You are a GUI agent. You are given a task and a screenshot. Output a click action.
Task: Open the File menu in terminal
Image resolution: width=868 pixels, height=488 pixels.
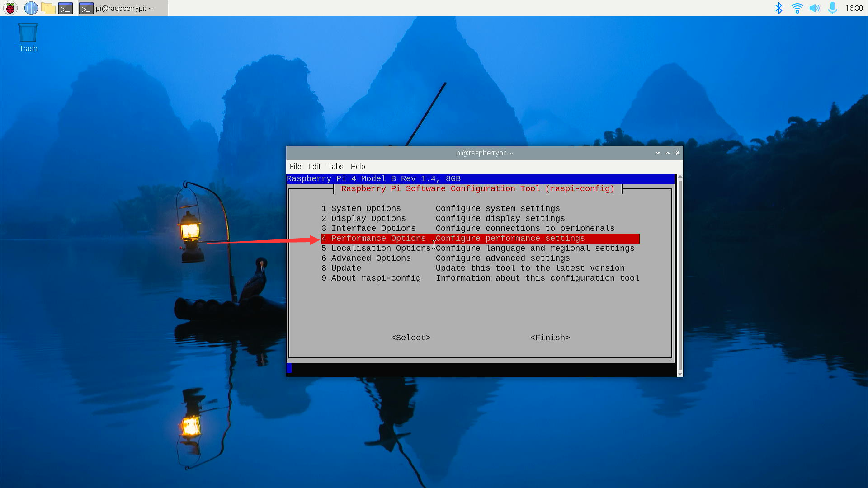pos(295,166)
